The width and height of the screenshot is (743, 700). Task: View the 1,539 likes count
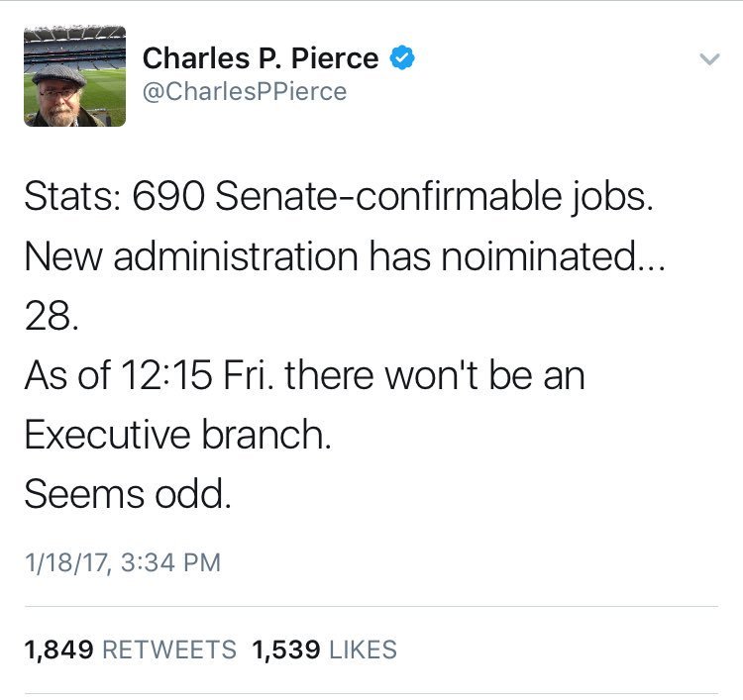(286, 650)
